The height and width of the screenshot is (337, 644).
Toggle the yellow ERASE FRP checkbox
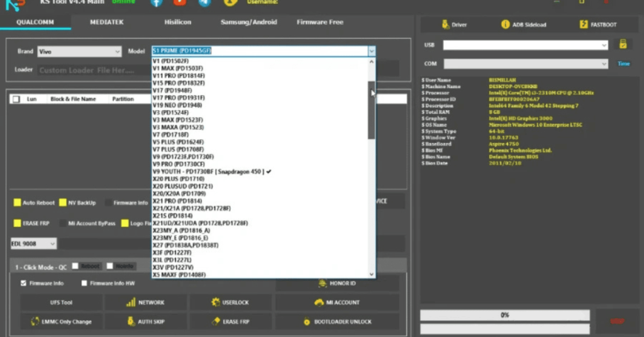tap(17, 223)
